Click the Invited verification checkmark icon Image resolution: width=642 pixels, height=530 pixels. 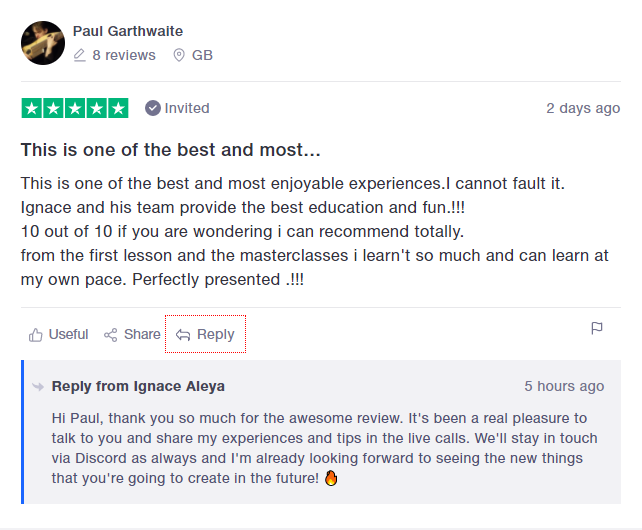click(x=153, y=108)
